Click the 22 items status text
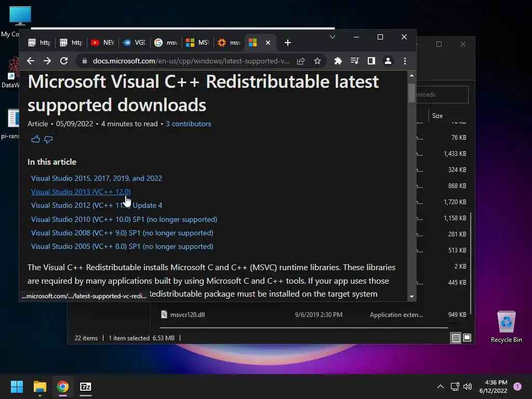Screen dimensions: 532x399 86,338
